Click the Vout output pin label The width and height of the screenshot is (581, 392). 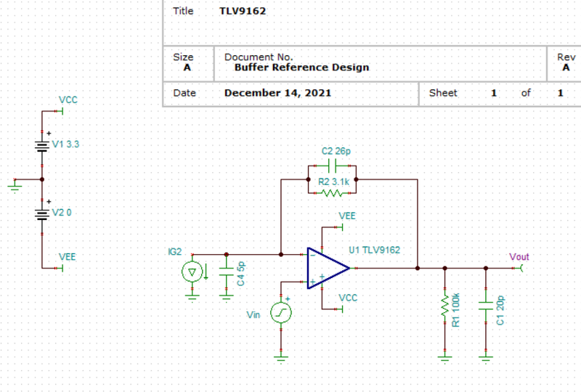[x=519, y=257]
